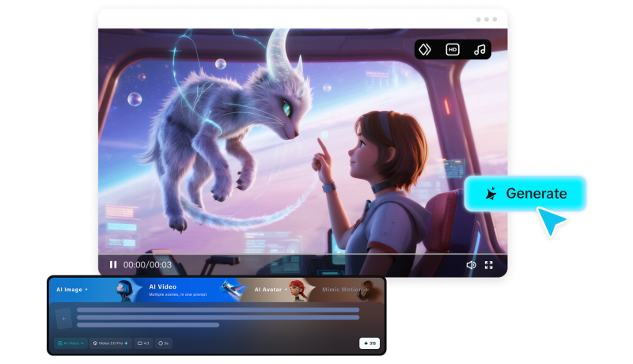Click the speaker volume icon
Viewport: 633px width, 364px height.
coord(471,265)
